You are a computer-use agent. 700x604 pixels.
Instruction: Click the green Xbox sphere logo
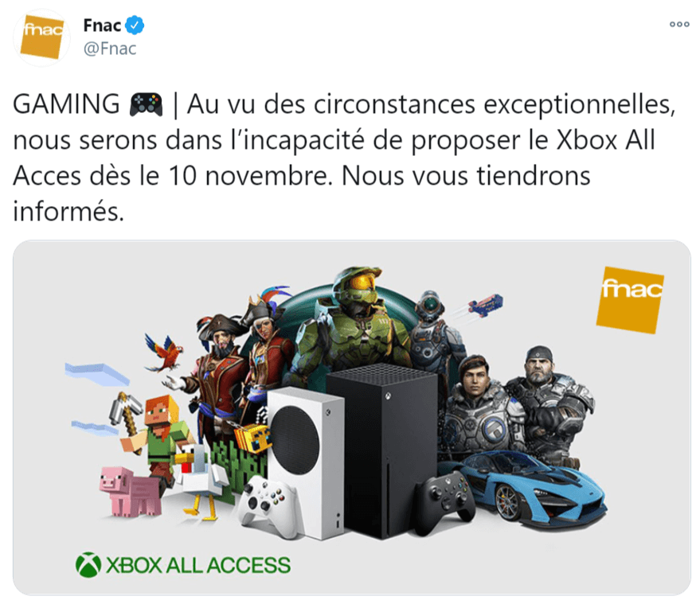click(88, 566)
